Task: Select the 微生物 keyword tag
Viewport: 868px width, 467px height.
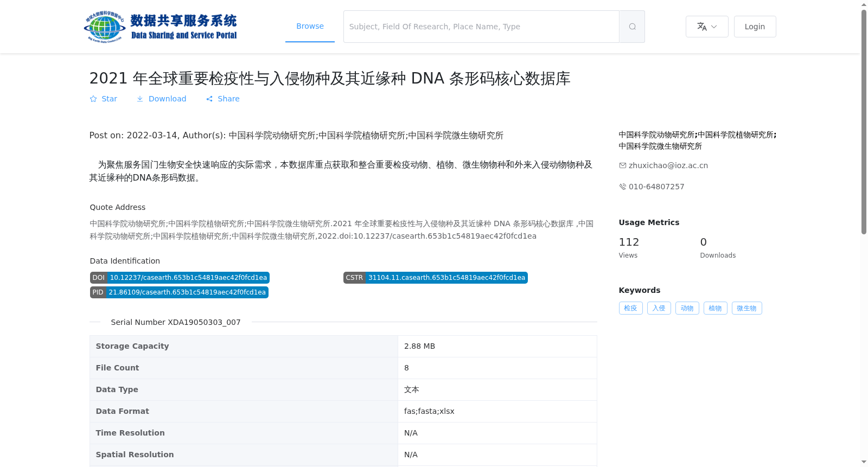Action: (747, 308)
